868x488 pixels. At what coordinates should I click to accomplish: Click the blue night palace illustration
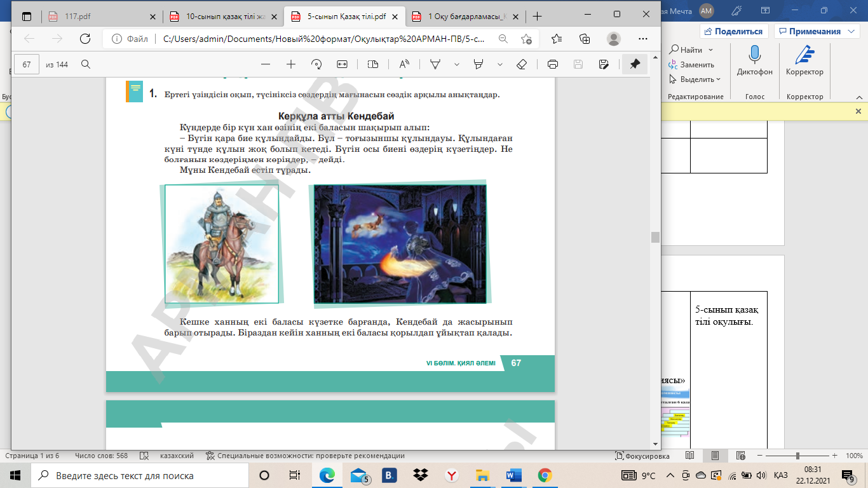tap(400, 244)
